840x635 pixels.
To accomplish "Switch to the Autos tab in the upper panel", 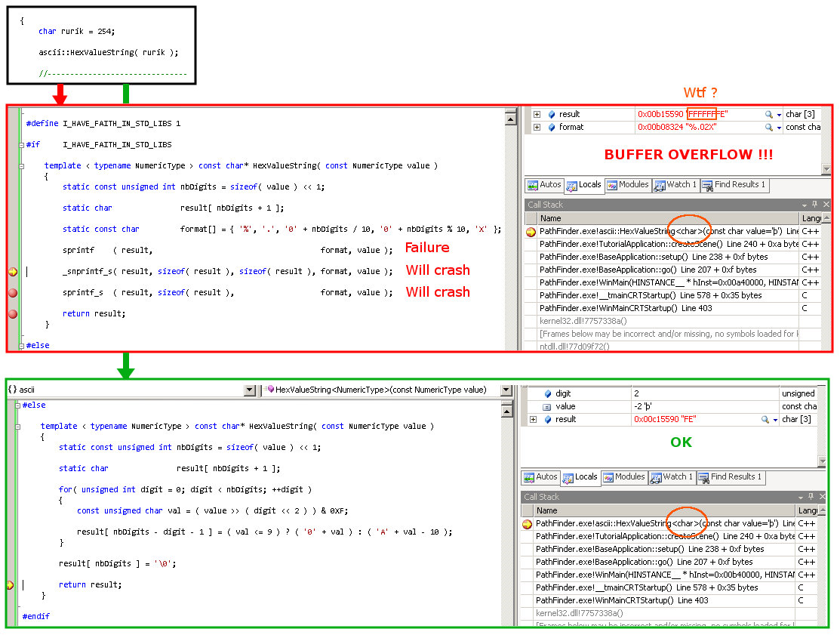I will [x=544, y=185].
